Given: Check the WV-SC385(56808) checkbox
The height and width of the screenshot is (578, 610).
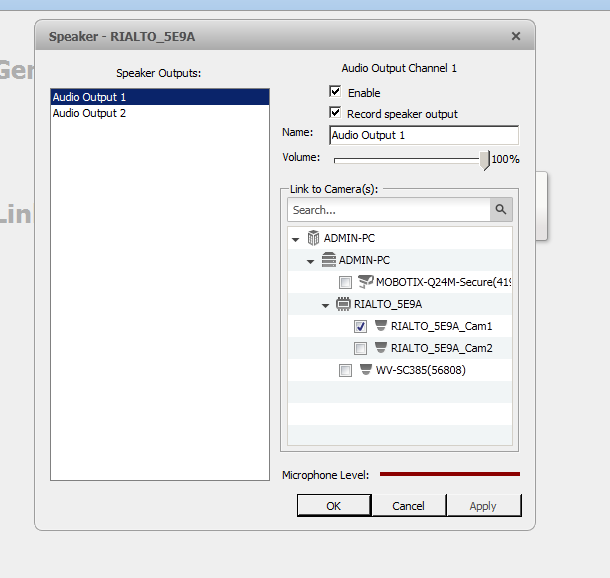Looking at the screenshot, I should tap(345, 370).
